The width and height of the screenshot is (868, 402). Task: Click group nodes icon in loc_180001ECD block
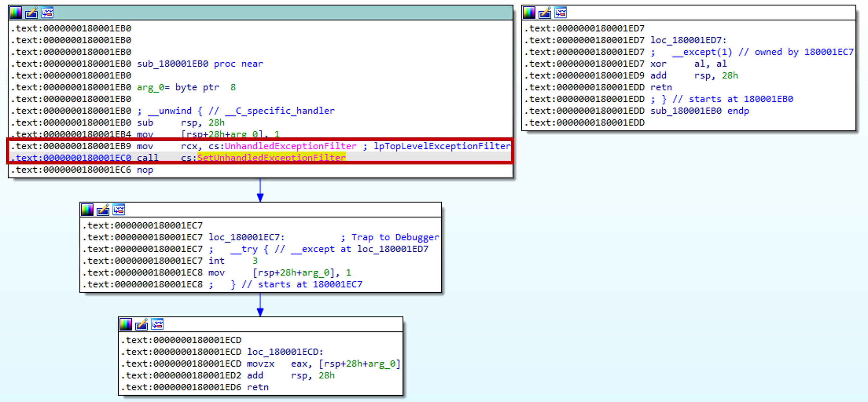pos(157,324)
